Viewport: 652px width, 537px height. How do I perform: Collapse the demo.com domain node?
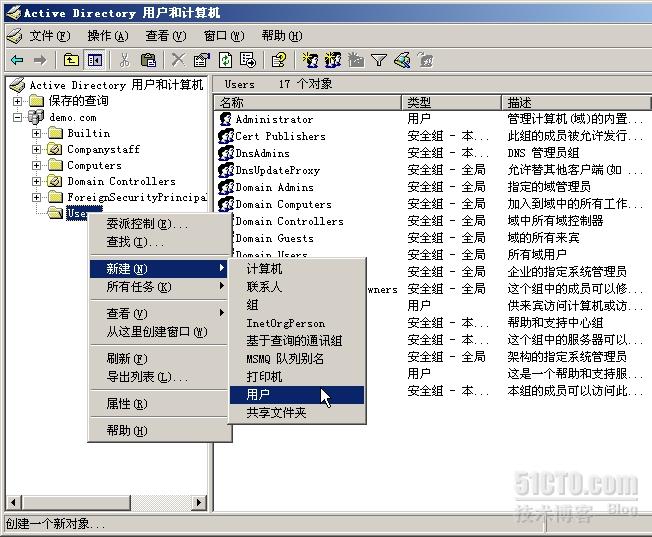[x=17, y=117]
